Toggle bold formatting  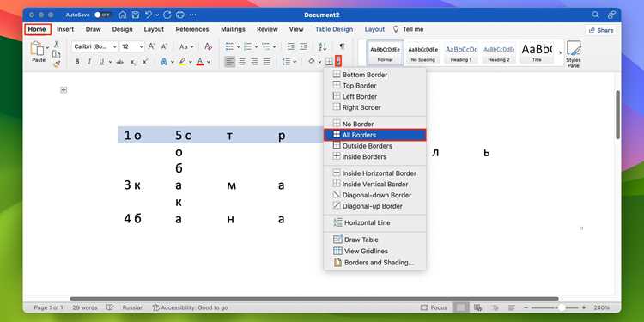point(77,62)
